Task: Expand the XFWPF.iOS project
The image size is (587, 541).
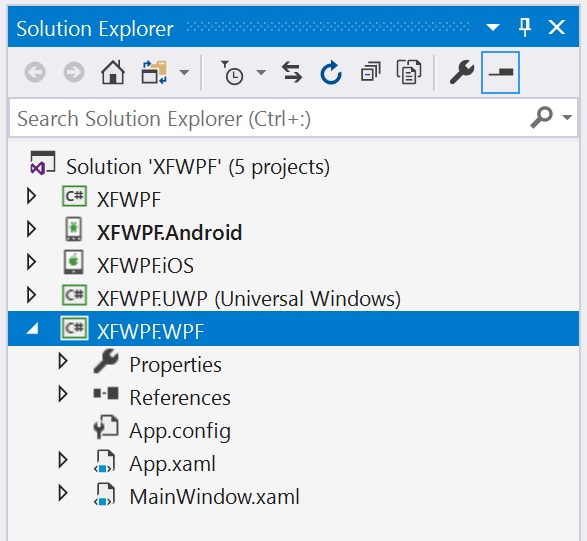Action: click(x=31, y=262)
